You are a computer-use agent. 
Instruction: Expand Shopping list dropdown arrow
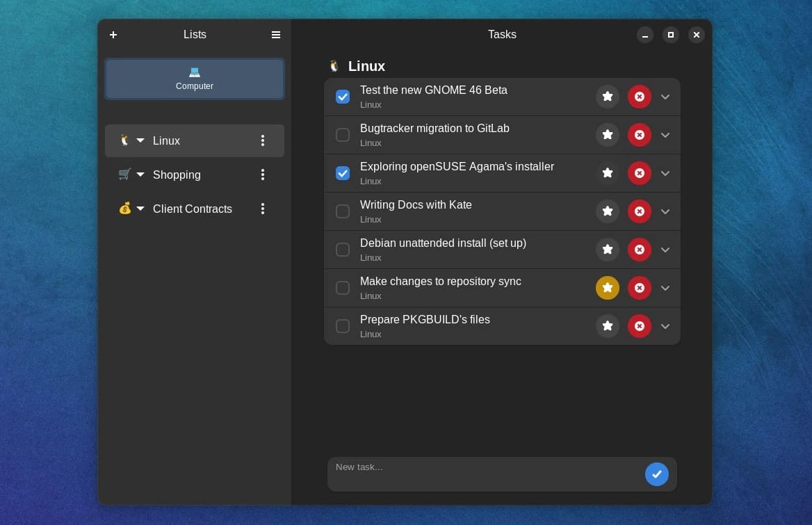(140, 175)
